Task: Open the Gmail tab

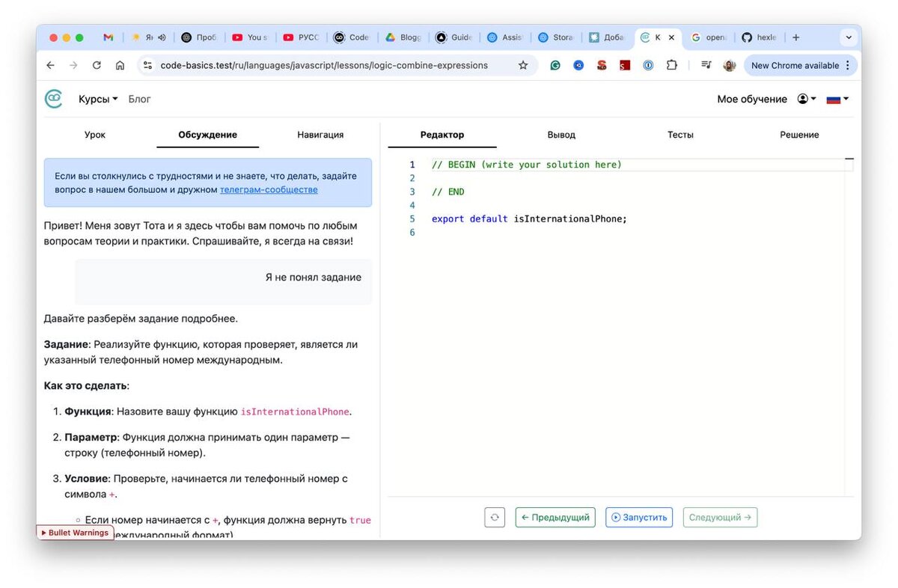Action: (x=108, y=37)
